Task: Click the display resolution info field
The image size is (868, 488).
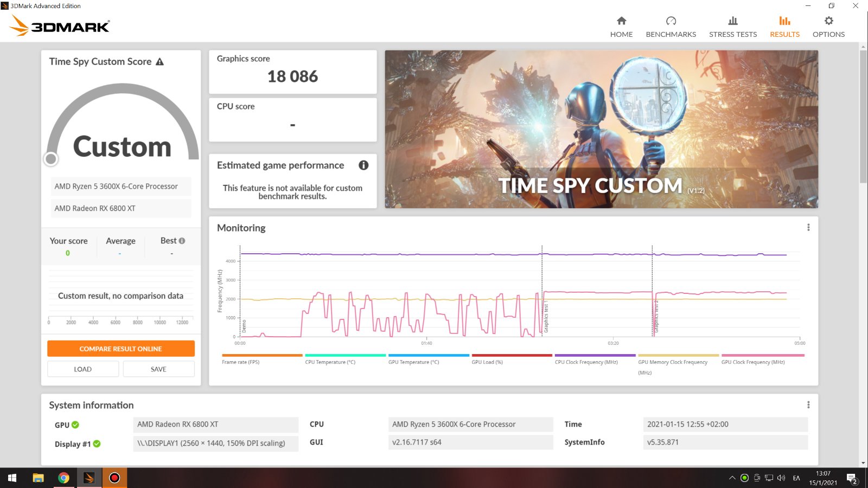Action: click(x=216, y=443)
